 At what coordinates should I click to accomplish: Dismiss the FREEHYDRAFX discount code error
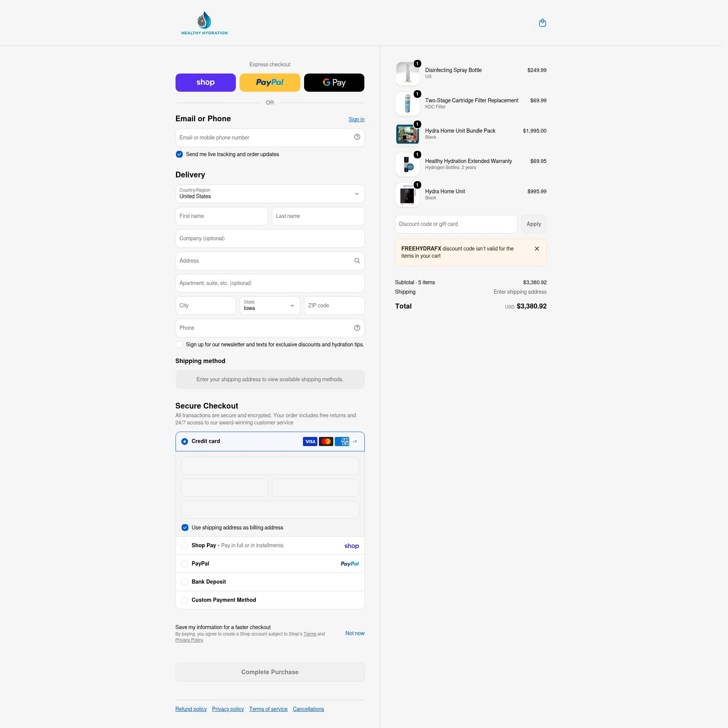pyautogui.click(x=537, y=249)
